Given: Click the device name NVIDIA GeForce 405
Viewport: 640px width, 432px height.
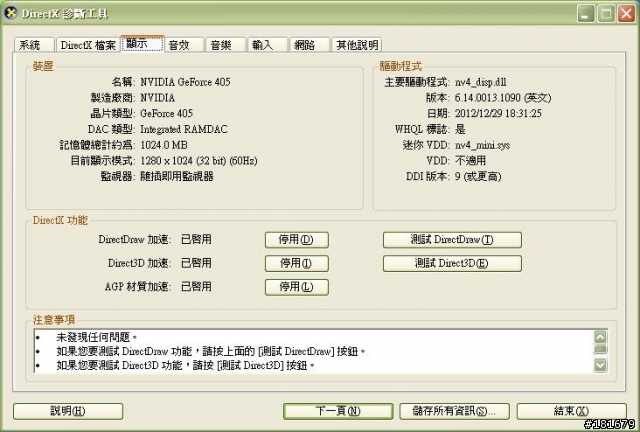Looking at the screenshot, I should 185,82.
